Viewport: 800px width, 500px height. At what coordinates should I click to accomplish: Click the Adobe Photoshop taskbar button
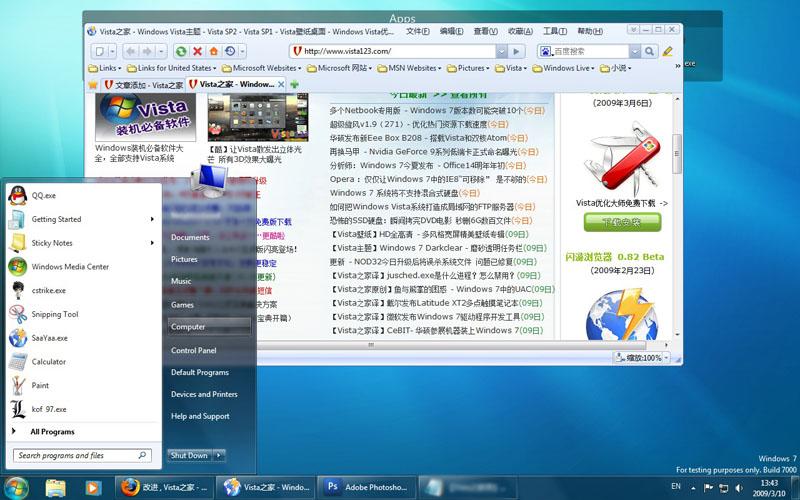pyautogui.click(x=365, y=487)
